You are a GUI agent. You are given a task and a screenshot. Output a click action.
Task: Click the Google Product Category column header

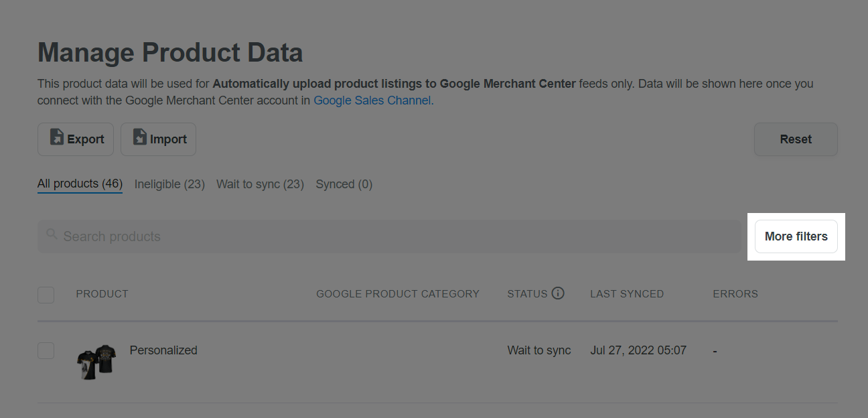[398, 293]
